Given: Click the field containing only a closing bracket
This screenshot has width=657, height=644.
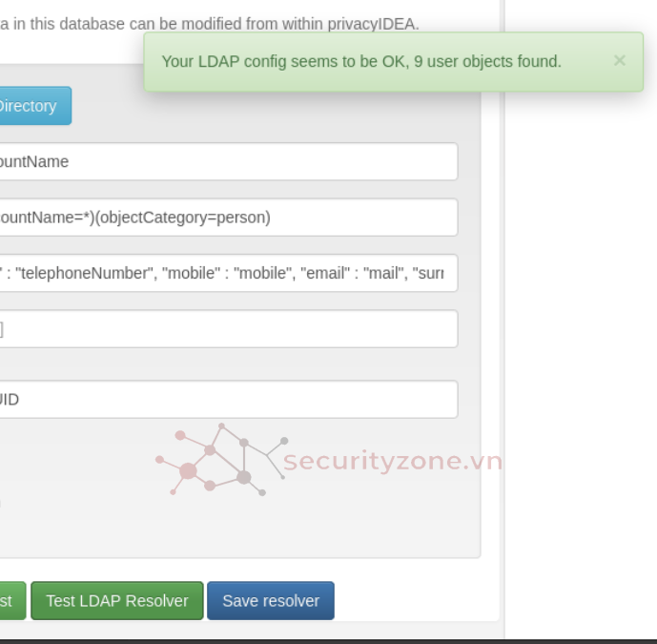Looking at the screenshot, I should pyautogui.click(x=229, y=329).
